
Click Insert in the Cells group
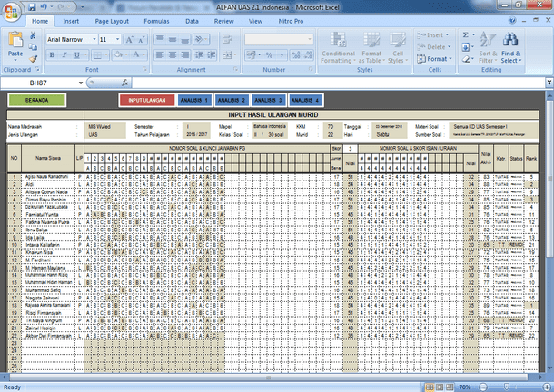point(433,35)
